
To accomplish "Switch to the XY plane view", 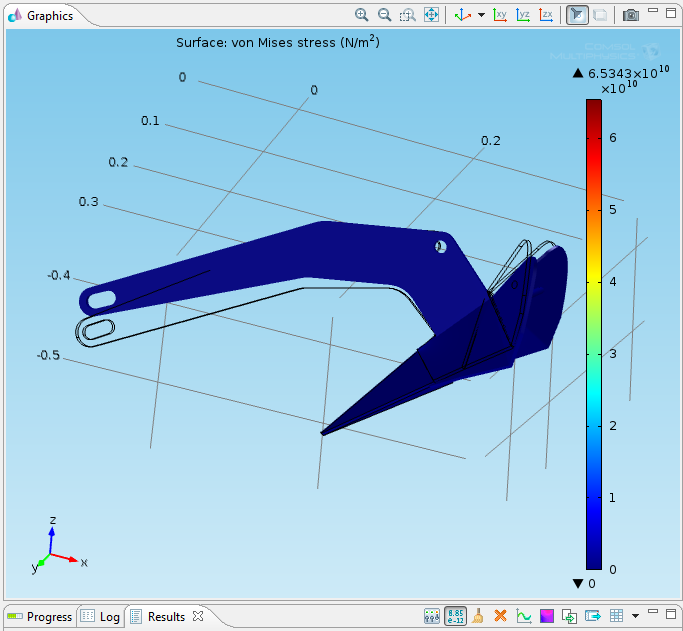I will pos(500,15).
